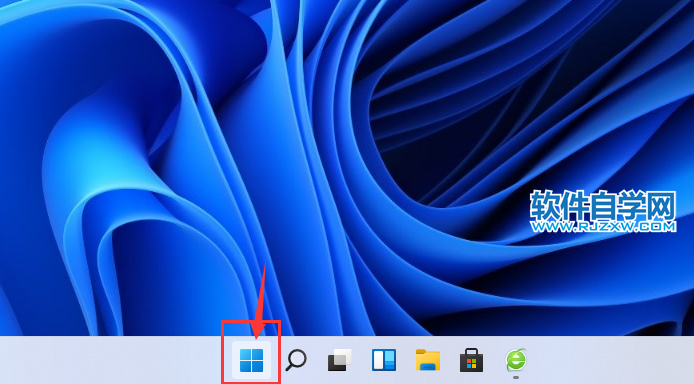
Task: Open taskbar Search magnifier
Action: [296, 360]
